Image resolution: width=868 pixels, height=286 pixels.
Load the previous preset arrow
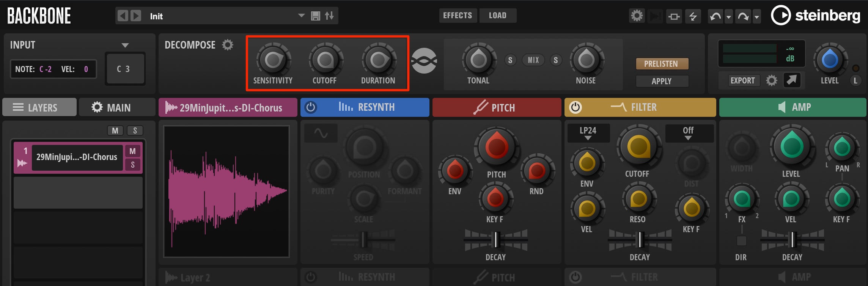pos(123,16)
